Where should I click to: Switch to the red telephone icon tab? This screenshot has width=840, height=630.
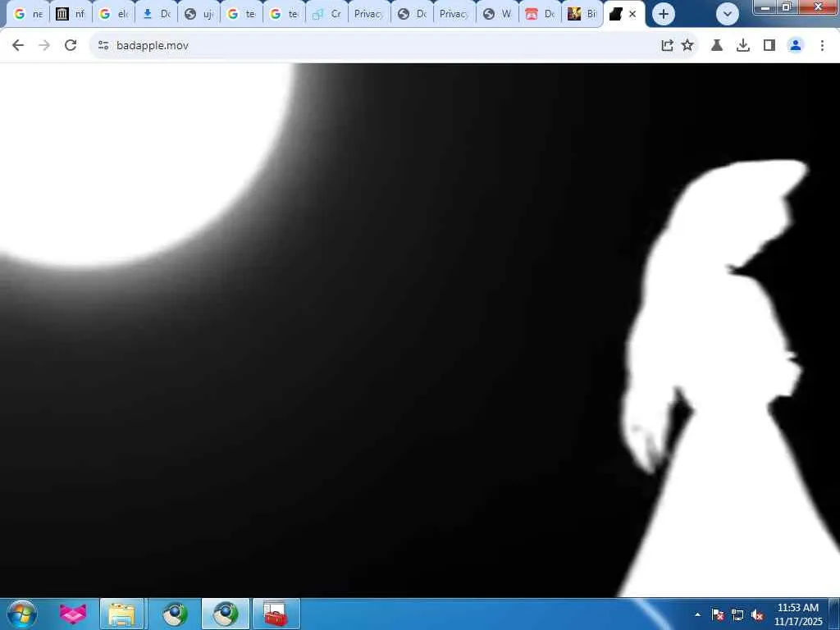point(540,14)
